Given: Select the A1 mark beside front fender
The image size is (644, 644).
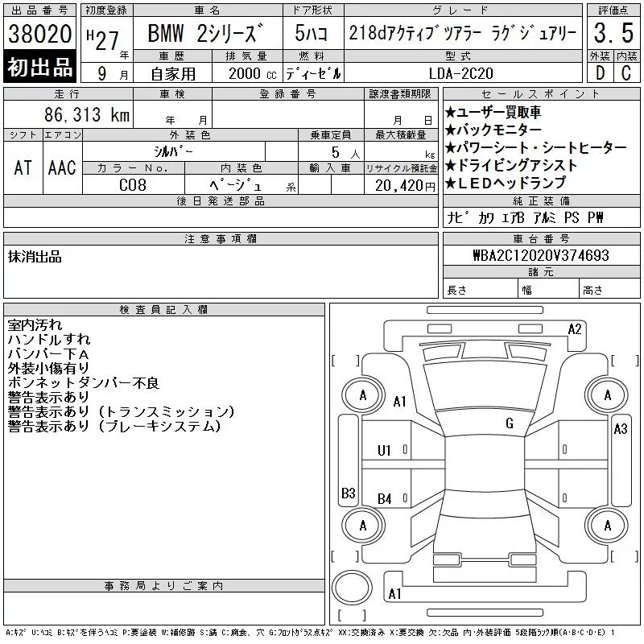Looking at the screenshot, I should click(x=399, y=401).
